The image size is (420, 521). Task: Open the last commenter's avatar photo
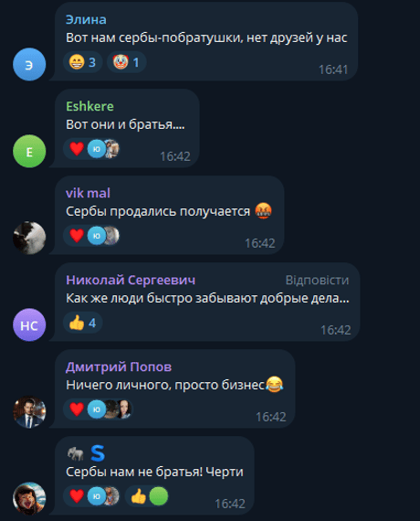29,498
